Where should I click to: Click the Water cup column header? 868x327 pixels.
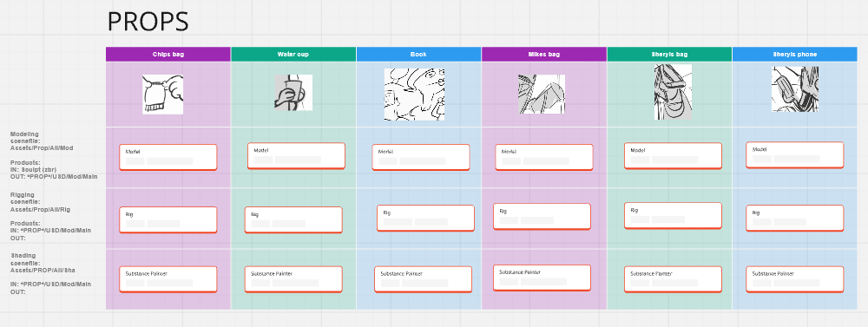click(x=293, y=55)
